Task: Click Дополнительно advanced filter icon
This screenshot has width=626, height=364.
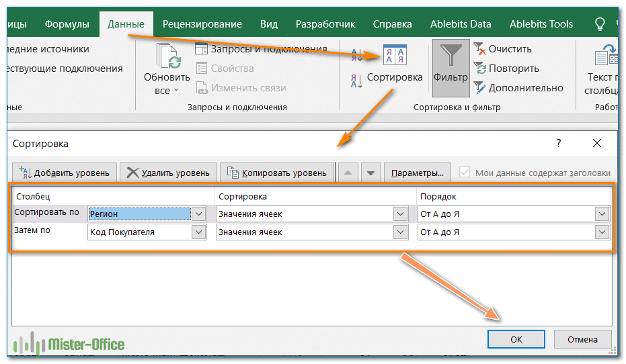Action: 479,87
